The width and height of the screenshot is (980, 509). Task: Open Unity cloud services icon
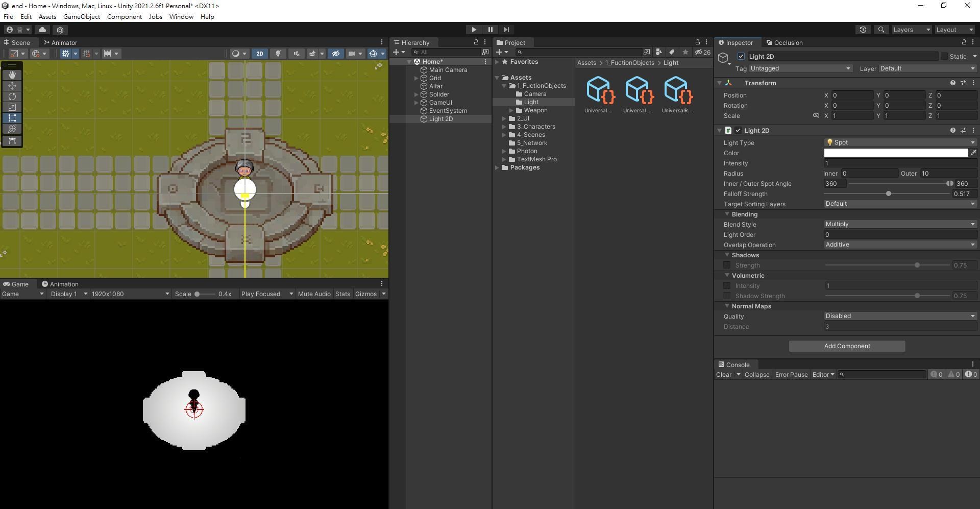[x=42, y=30]
